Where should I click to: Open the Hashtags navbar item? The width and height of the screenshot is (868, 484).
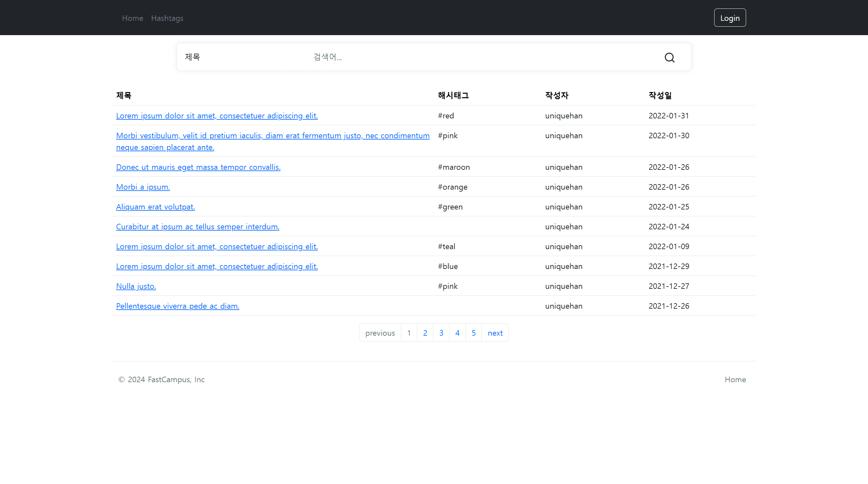click(x=167, y=18)
